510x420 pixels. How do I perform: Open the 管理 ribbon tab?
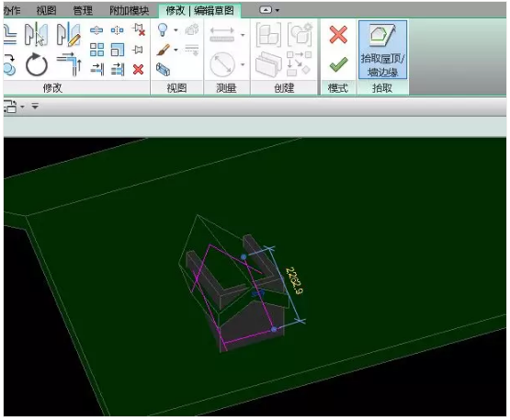pos(83,10)
